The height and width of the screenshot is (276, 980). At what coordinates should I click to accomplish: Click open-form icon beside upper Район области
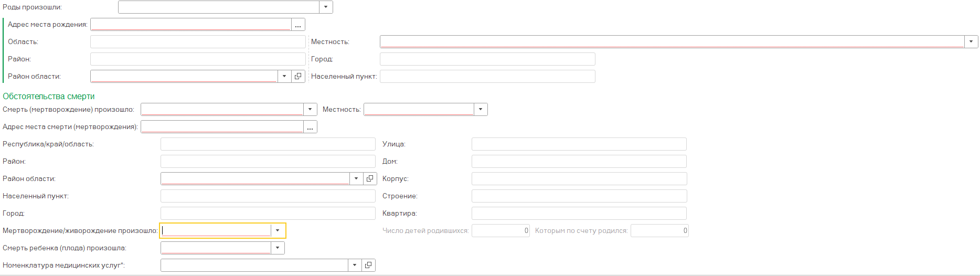(x=298, y=77)
